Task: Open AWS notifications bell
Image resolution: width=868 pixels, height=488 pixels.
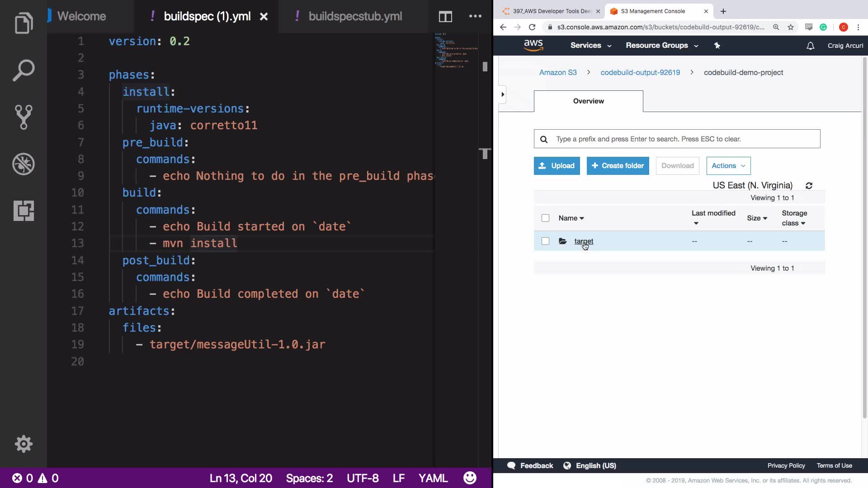Action: (810, 46)
